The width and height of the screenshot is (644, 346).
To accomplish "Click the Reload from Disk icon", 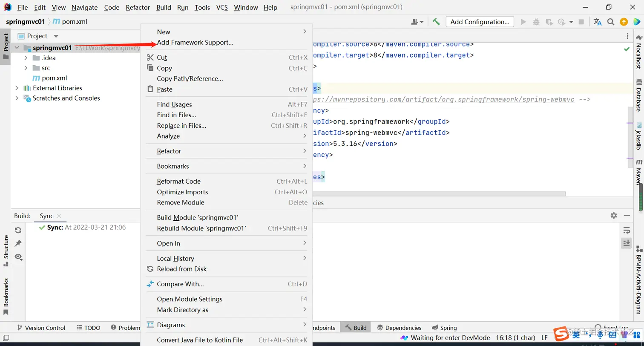I will click(150, 269).
